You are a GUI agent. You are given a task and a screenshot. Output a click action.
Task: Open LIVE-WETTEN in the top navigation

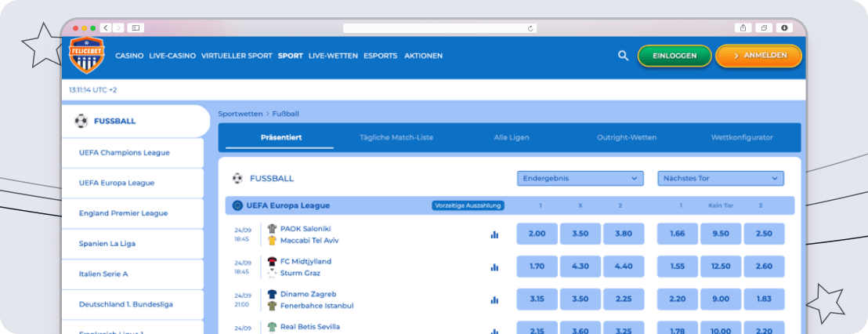point(333,56)
